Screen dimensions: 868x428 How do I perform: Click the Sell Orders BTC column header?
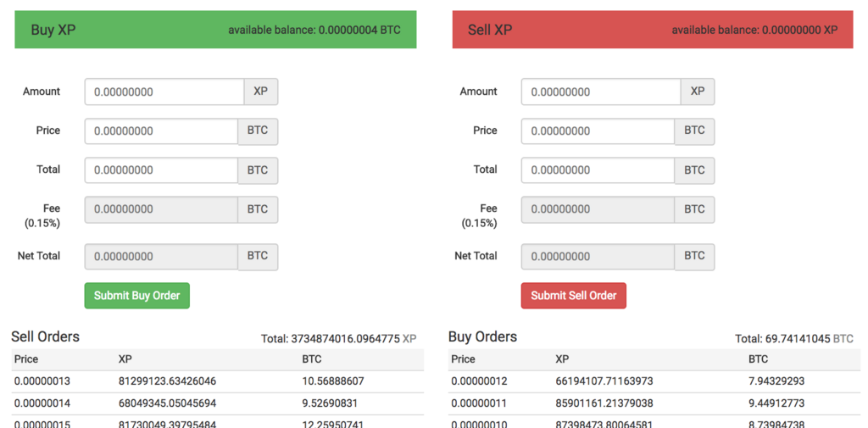tap(312, 359)
